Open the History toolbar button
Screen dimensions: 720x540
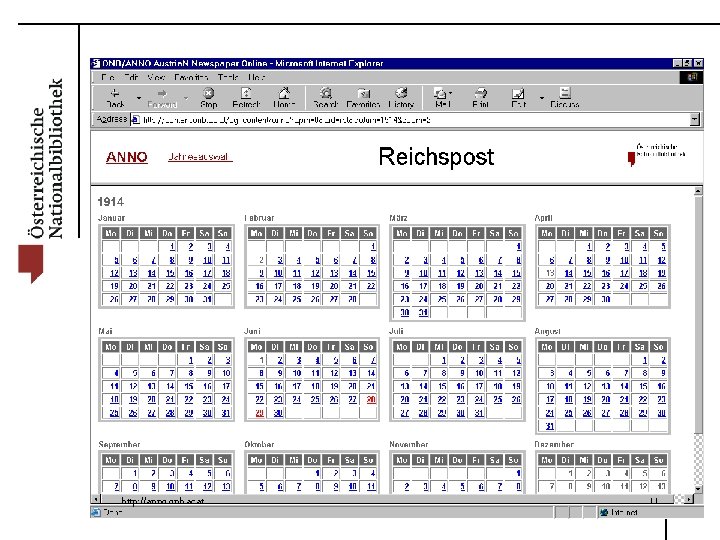pos(401,98)
